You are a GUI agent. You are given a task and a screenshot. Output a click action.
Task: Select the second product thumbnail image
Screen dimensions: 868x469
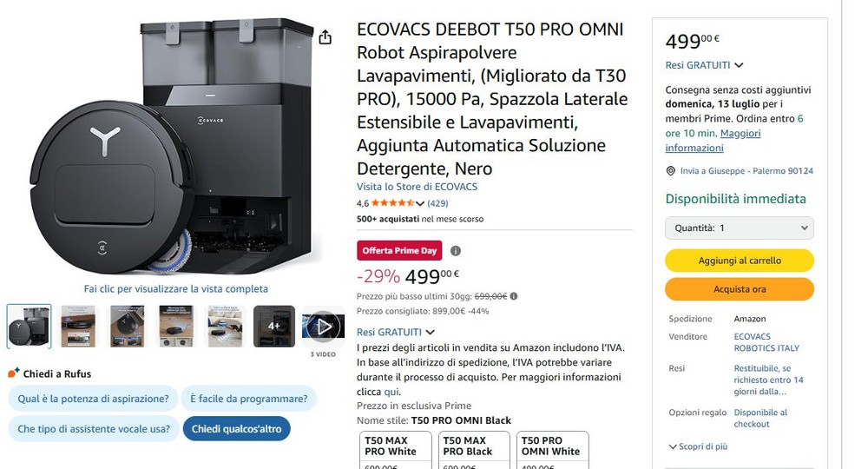click(x=78, y=327)
